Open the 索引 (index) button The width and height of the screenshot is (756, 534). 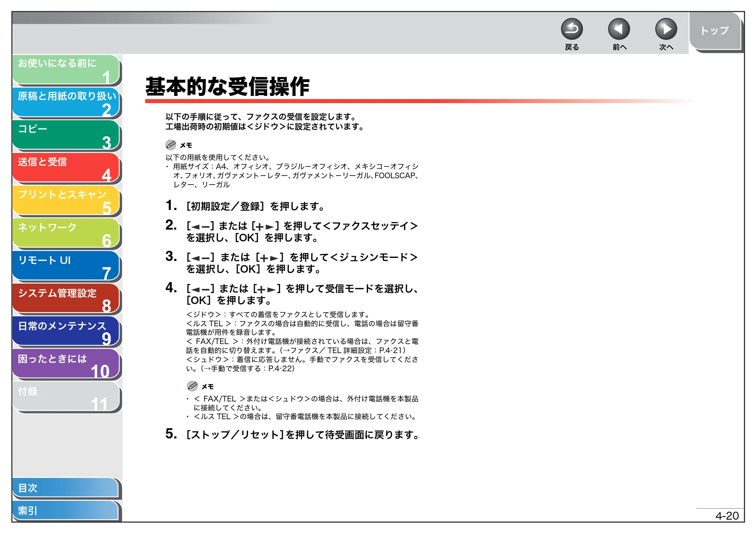65,511
